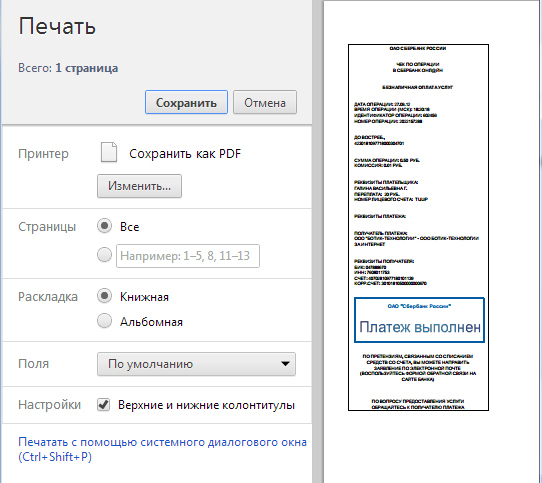Viewport: 542px width, 483px height.
Task: Click the headers and footers label text
Action: click(x=206, y=405)
